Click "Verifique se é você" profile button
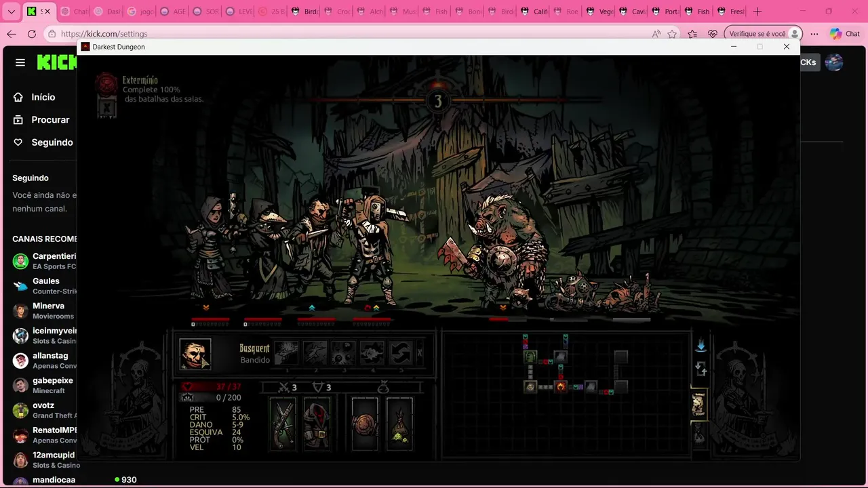Viewport: 868px width, 488px height. [x=764, y=34]
